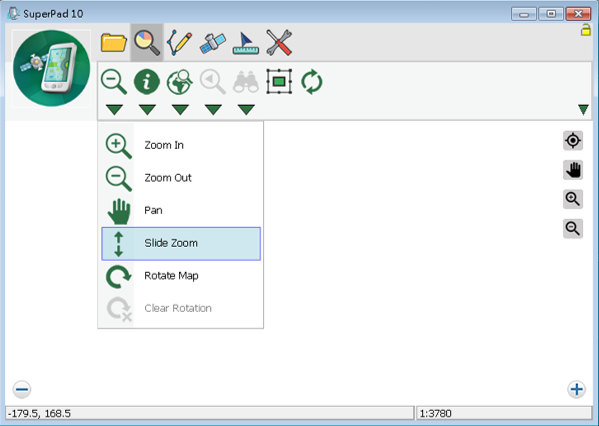The height and width of the screenshot is (426, 599).
Task: Click the round plus button at bottom right
Action: tap(576, 389)
